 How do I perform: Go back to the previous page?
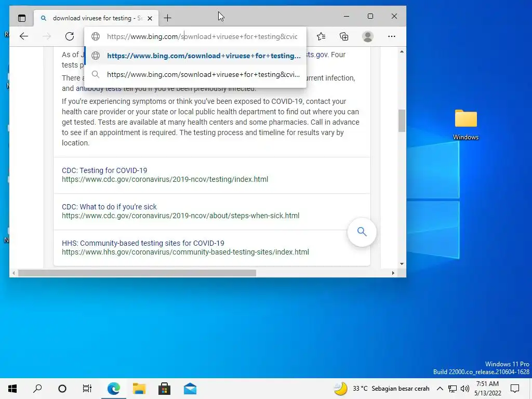(24, 36)
